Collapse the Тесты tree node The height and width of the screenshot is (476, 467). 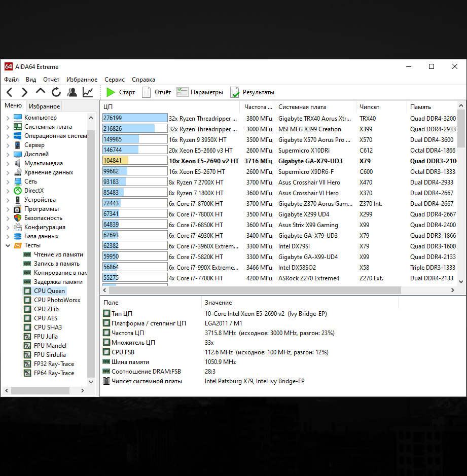(8, 245)
